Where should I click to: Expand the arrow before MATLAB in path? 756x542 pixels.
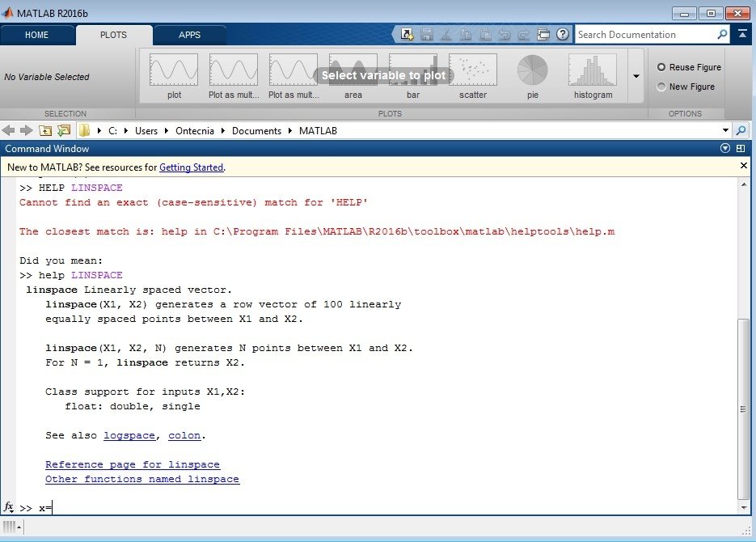pos(289,131)
